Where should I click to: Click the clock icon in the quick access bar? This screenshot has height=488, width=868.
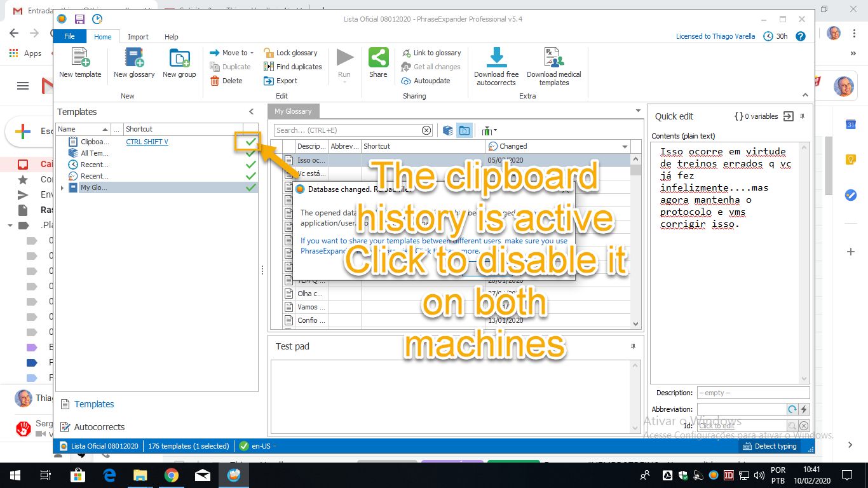click(x=97, y=19)
